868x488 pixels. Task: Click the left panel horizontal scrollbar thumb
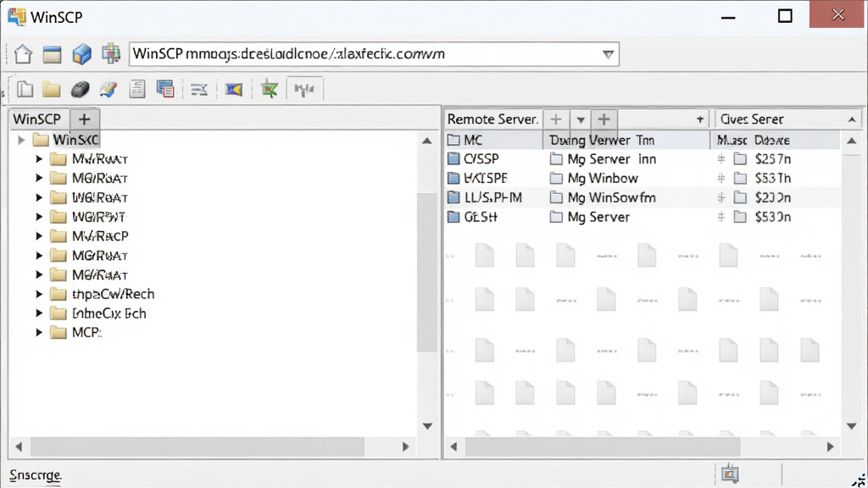click(x=198, y=446)
